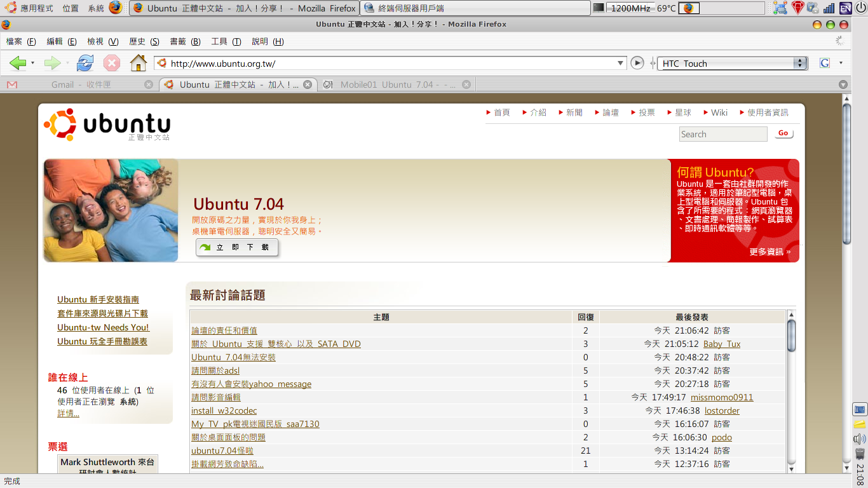Open the battery power manager tray icon
Screen dimensions: 868x488
click(813, 8)
